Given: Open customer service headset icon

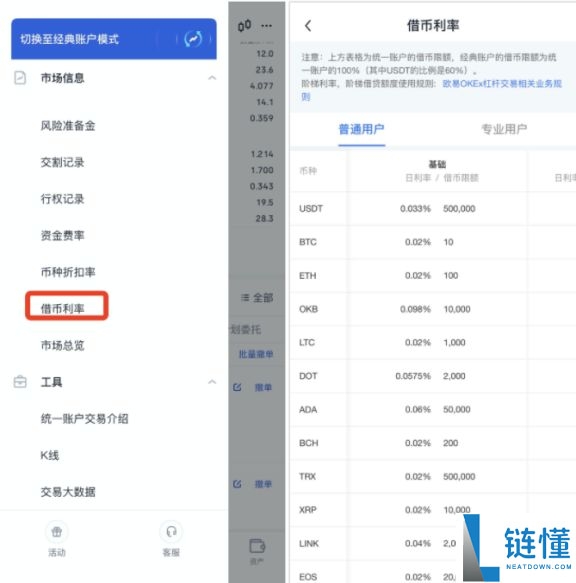Looking at the screenshot, I should click(x=171, y=532).
